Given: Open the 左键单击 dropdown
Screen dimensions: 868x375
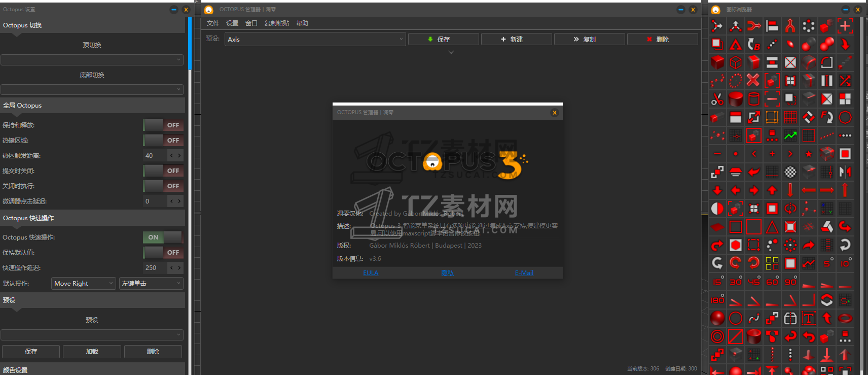Looking at the screenshot, I should coord(151,284).
